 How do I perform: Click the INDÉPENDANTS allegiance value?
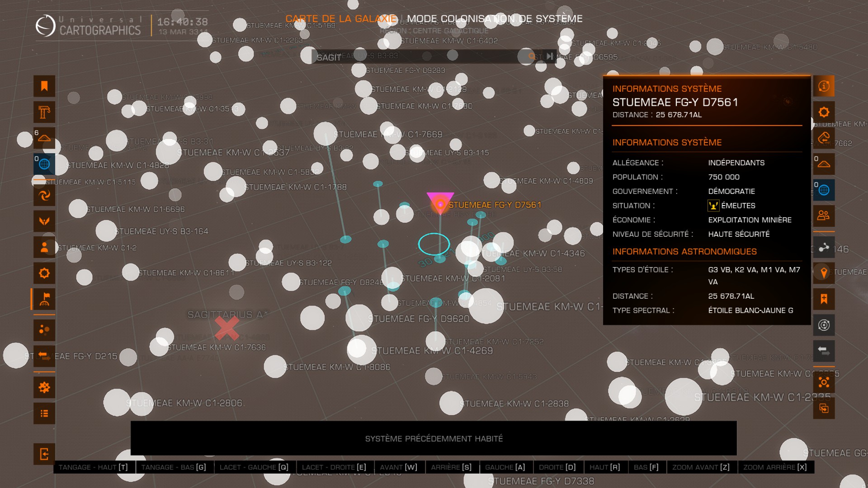[x=736, y=163]
